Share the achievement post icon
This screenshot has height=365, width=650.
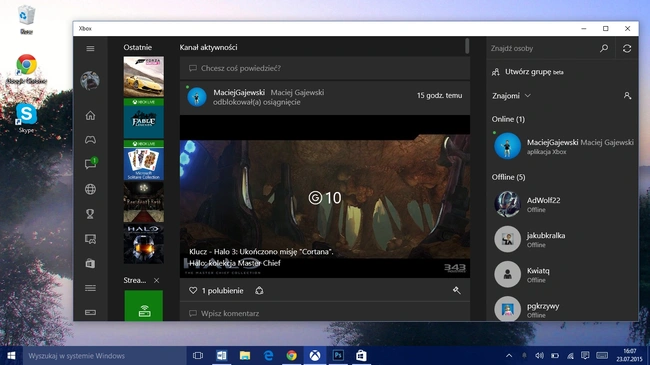[259, 291]
